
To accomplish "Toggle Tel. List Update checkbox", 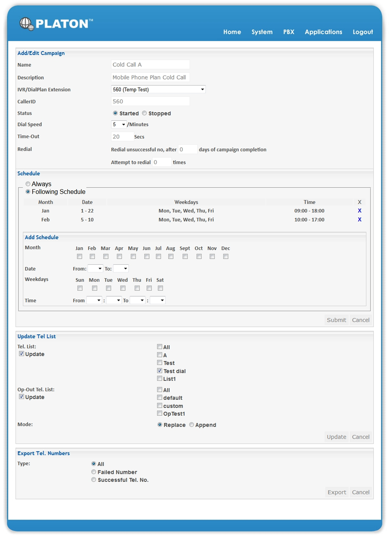I will (x=21, y=354).
